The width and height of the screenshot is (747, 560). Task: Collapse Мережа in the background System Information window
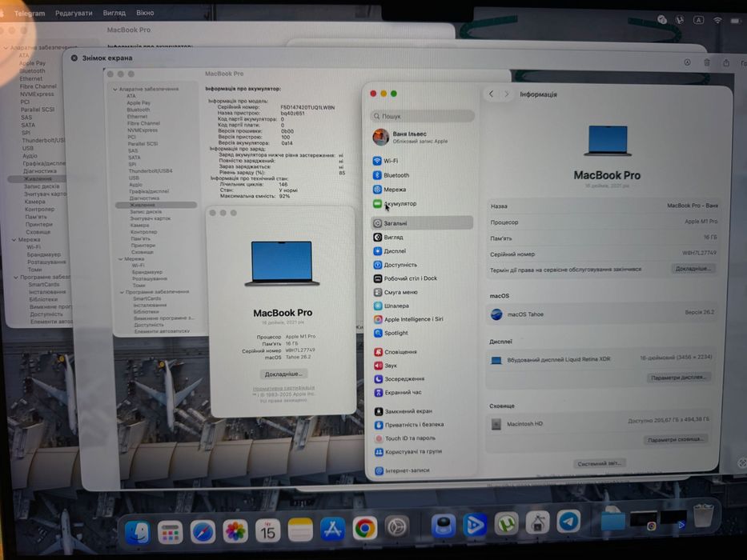(x=14, y=239)
